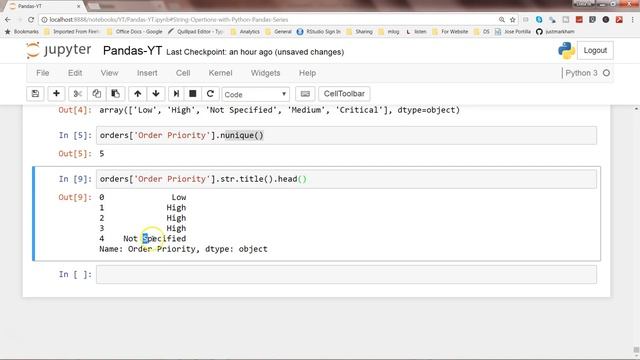The height and width of the screenshot is (360, 640).
Task: Open the Imported From Firefox bookmark folder
Action: pyautogui.click(x=72, y=31)
